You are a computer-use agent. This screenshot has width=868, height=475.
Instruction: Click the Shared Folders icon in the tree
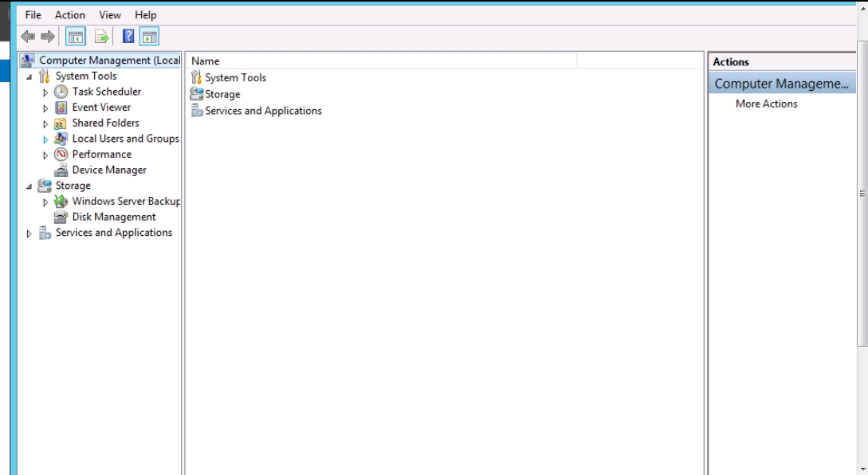(x=61, y=123)
